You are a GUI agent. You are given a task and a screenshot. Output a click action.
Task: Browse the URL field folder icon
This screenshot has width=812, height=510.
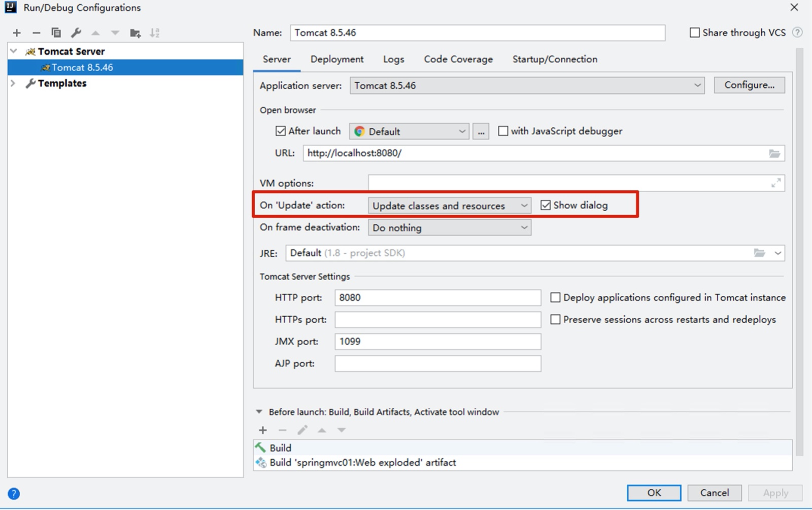click(774, 153)
